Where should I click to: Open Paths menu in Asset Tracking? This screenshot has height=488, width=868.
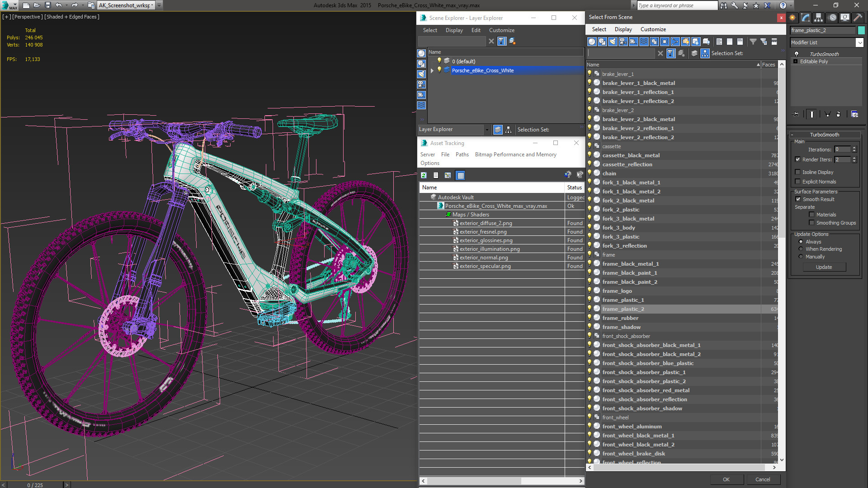click(462, 155)
